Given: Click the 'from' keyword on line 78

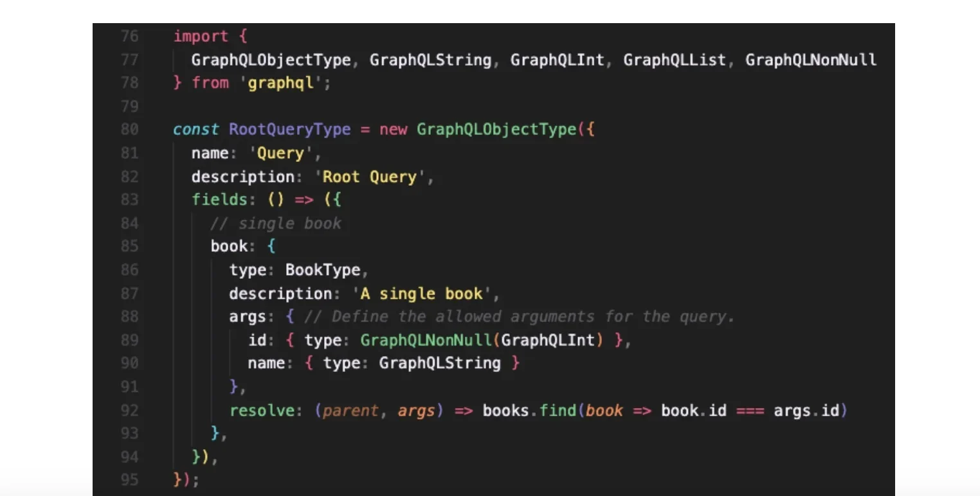Looking at the screenshot, I should coord(210,83).
